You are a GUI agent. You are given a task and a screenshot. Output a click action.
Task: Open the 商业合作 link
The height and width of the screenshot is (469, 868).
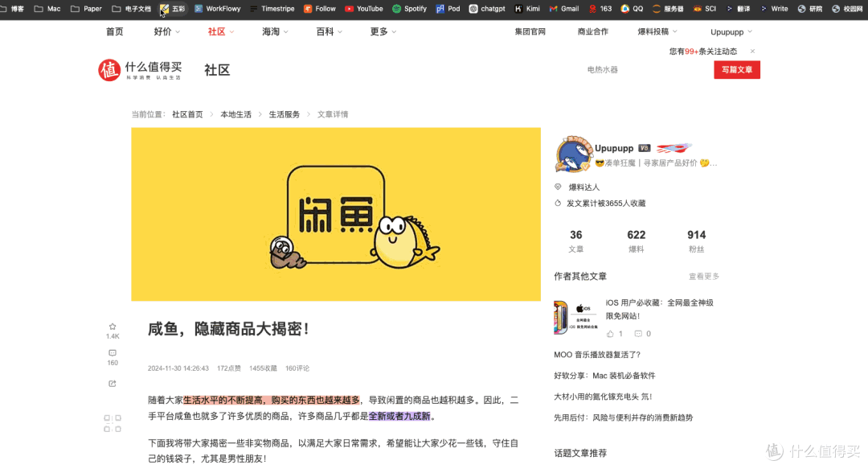click(x=593, y=31)
